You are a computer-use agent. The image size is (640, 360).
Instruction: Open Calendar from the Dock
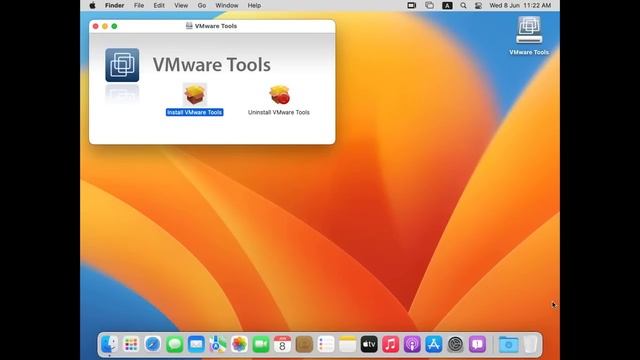(282, 344)
